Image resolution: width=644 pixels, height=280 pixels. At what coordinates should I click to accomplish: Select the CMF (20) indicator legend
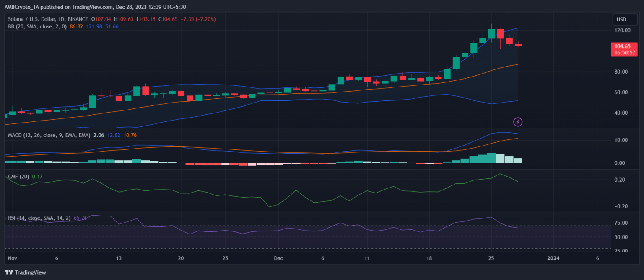click(x=18, y=177)
